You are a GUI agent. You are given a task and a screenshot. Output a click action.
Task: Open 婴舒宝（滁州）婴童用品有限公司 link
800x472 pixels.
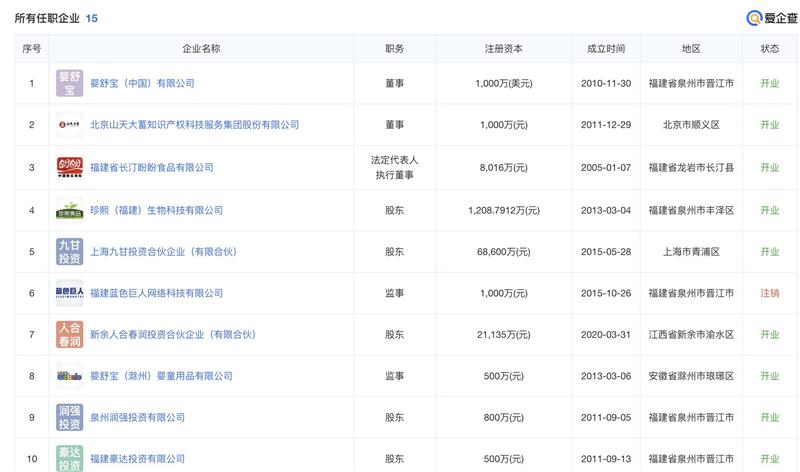tap(161, 376)
